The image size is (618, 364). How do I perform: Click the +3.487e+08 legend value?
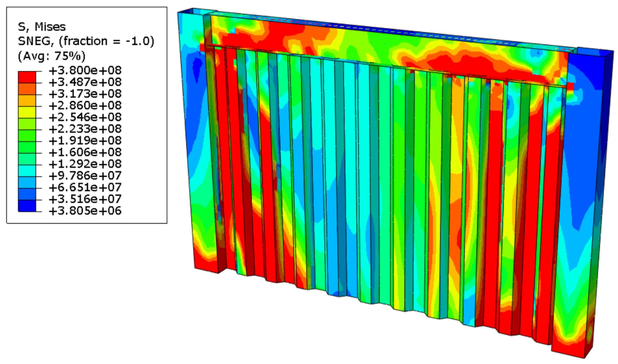coord(85,82)
